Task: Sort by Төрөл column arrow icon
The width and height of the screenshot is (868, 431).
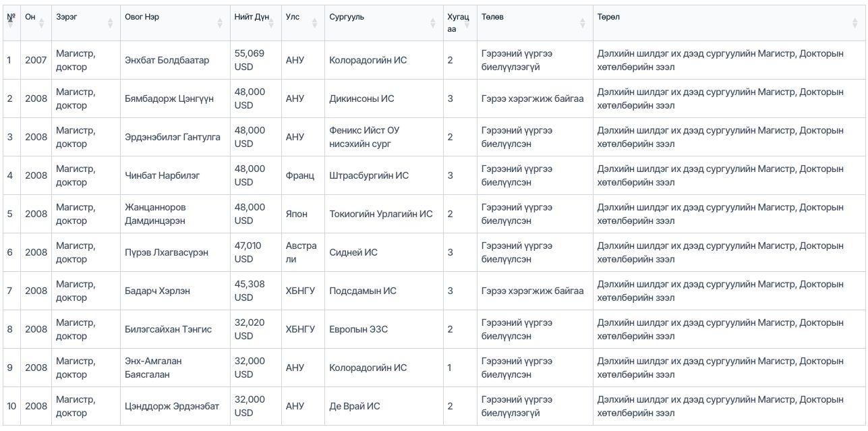Action: point(857,23)
